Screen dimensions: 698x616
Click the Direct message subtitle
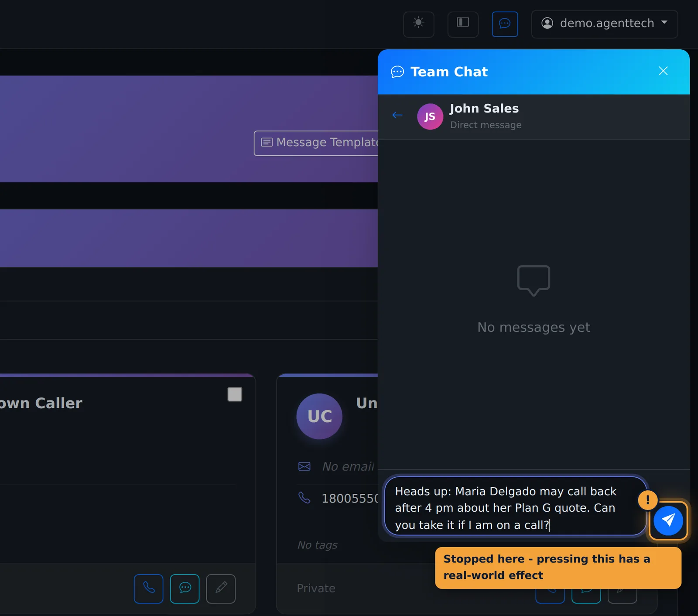tap(486, 125)
